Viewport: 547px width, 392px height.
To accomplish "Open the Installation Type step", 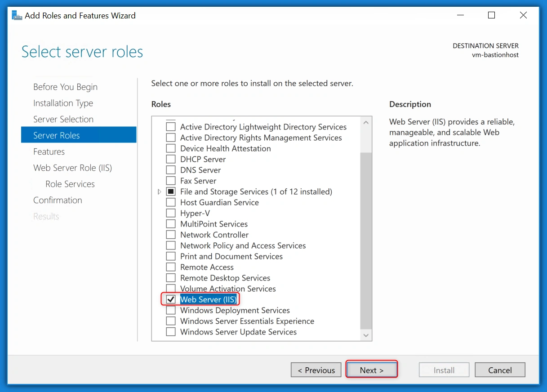I will click(x=63, y=103).
